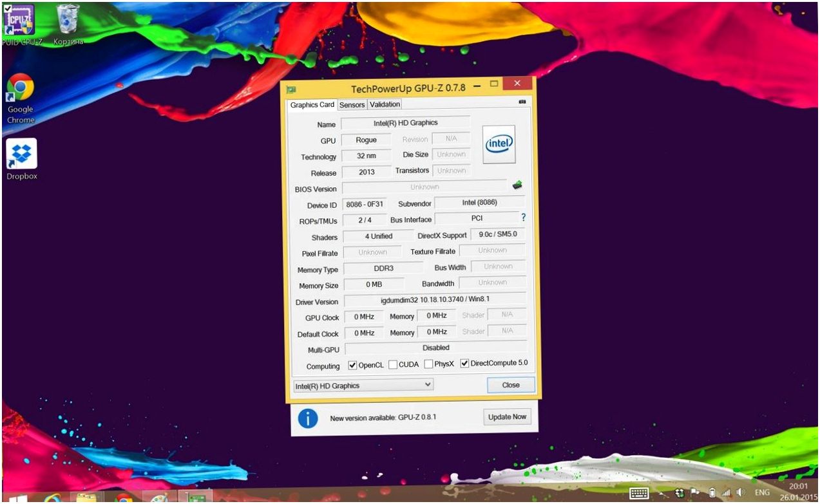Click the Texture Fillrate Unknown field
The width and height of the screenshot is (820, 504).
tap(492, 250)
